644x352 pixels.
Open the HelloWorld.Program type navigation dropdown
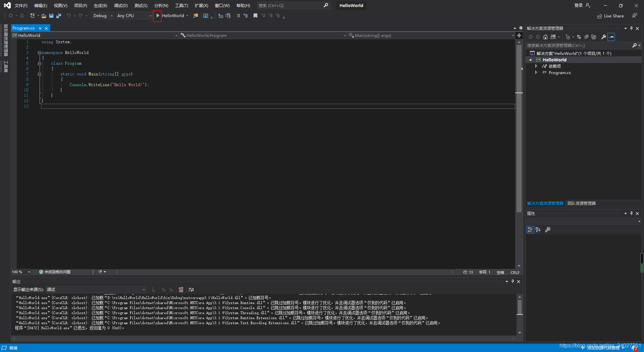tap(263, 35)
